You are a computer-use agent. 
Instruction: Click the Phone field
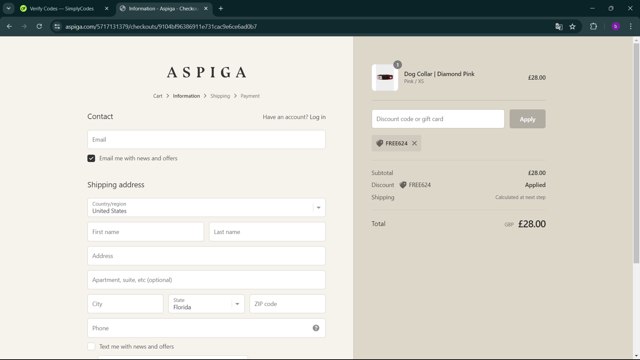click(x=206, y=328)
